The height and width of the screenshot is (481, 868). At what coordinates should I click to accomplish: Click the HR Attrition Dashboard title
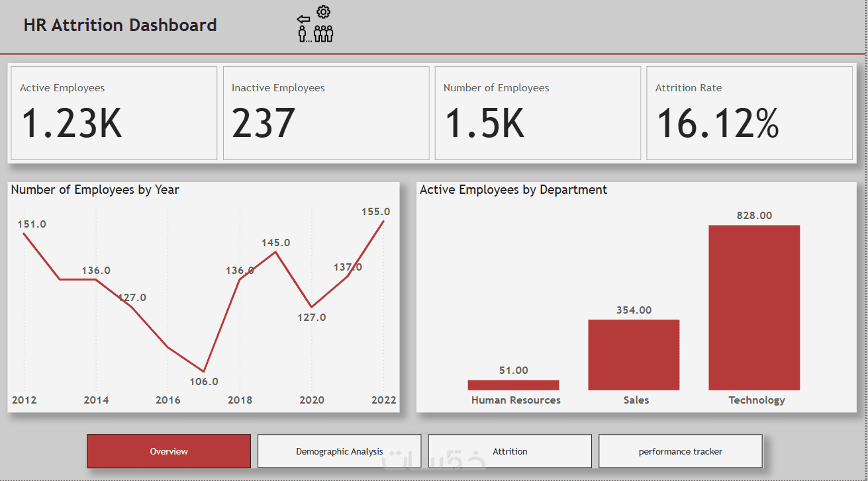tap(121, 25)
